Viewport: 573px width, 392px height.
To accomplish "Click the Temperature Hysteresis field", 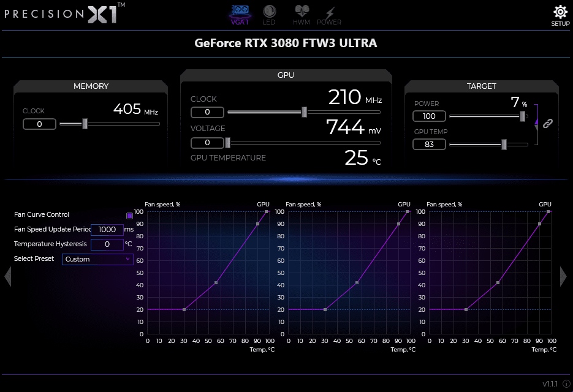I will click(107, 244).
